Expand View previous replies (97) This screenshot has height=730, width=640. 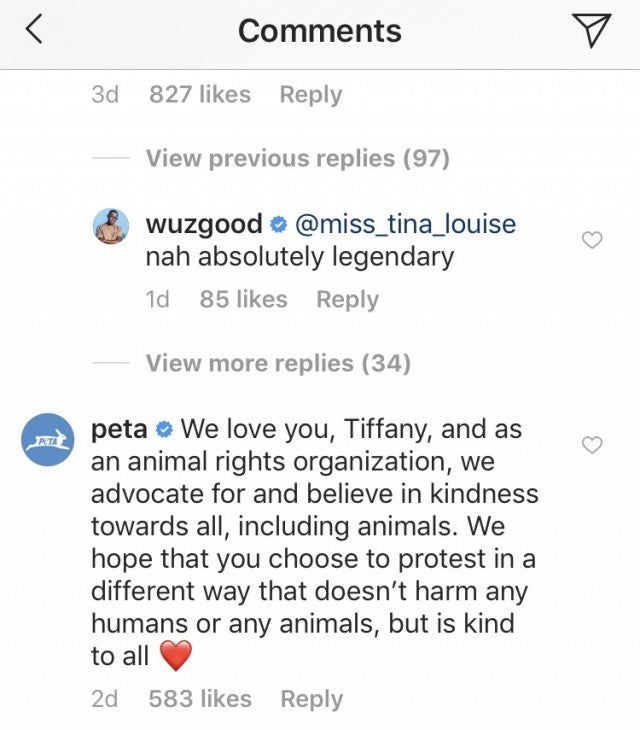297,158
